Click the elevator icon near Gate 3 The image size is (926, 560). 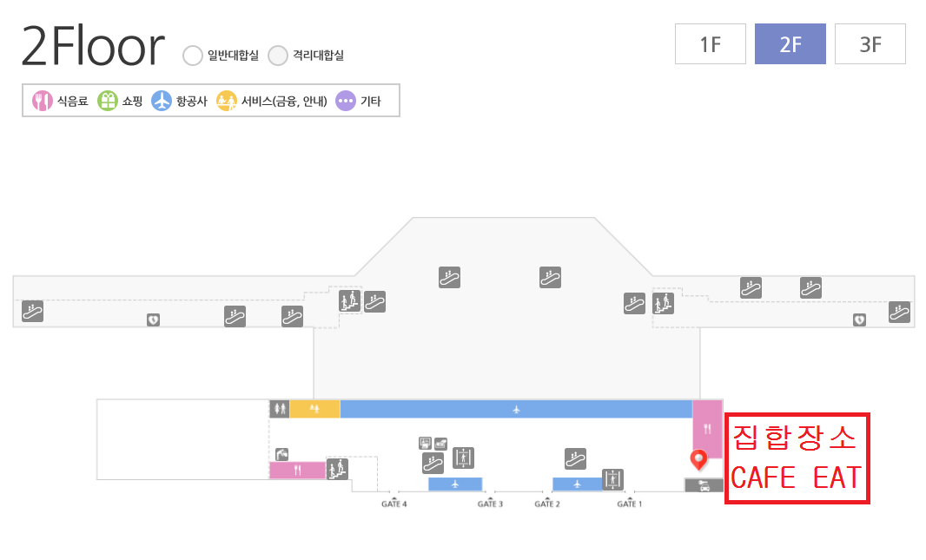click(463, 457)
